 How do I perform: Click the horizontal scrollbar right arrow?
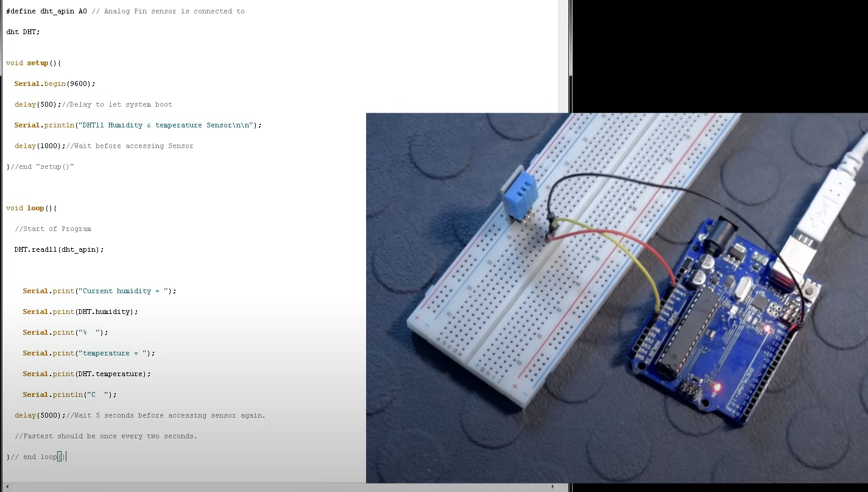point(552,487)
